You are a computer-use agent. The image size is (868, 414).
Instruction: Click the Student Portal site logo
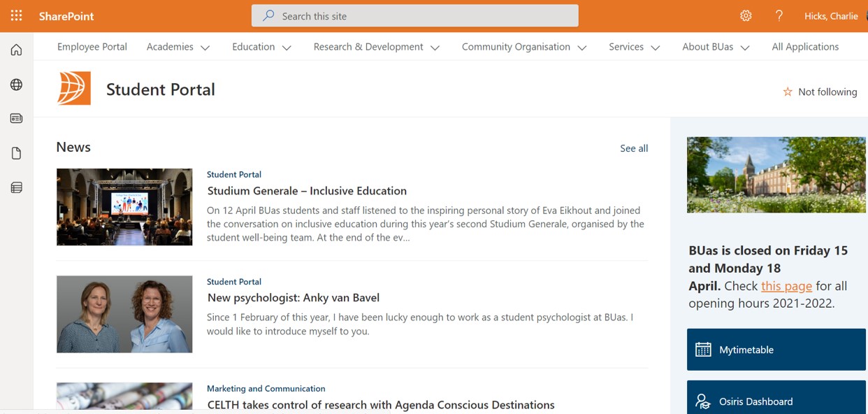click(75, 87)
